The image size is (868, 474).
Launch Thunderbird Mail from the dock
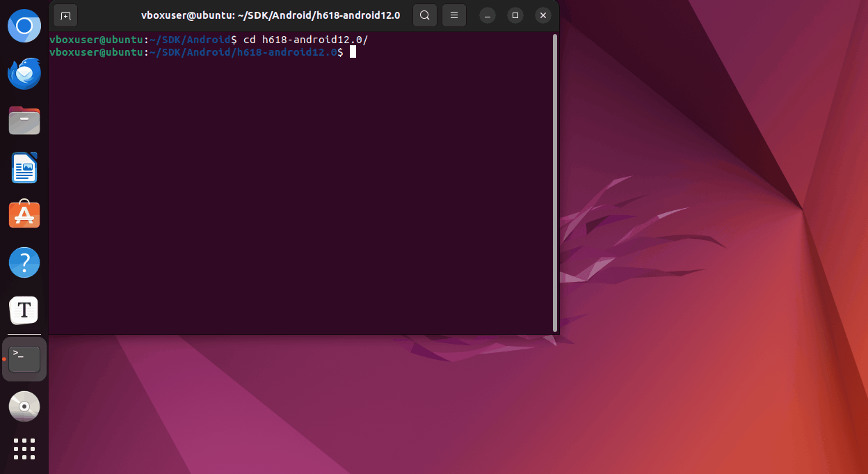(x=24, y=74)
